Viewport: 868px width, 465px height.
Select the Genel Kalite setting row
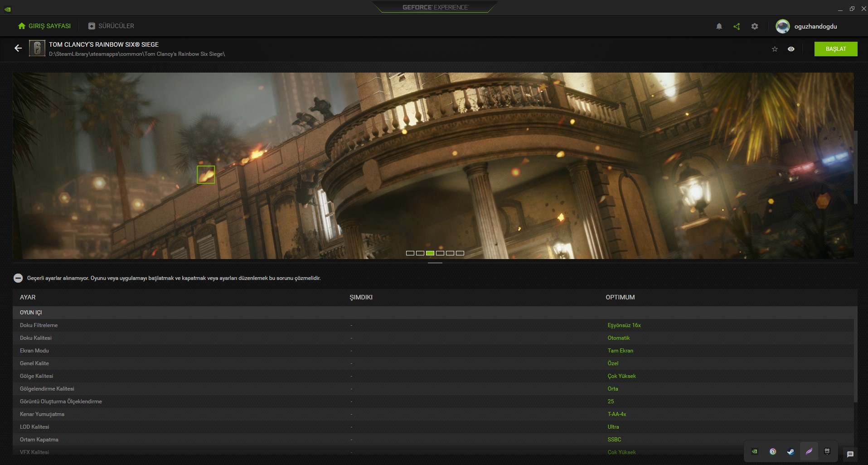pyautogui.click(x=433, y=363)
